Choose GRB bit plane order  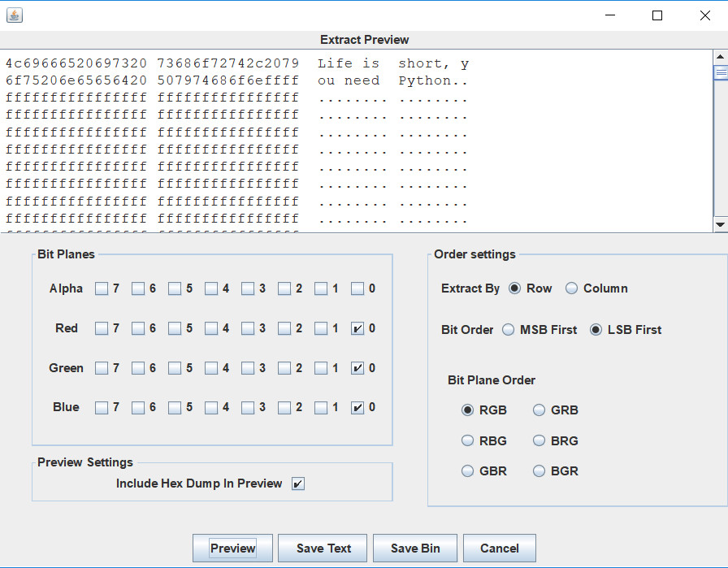coord(539,410)
